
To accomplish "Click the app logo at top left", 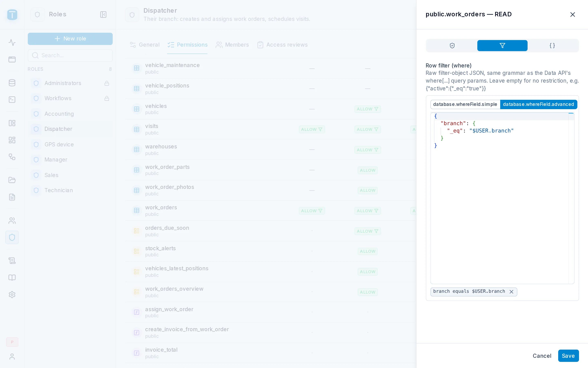I will [12, 15].
